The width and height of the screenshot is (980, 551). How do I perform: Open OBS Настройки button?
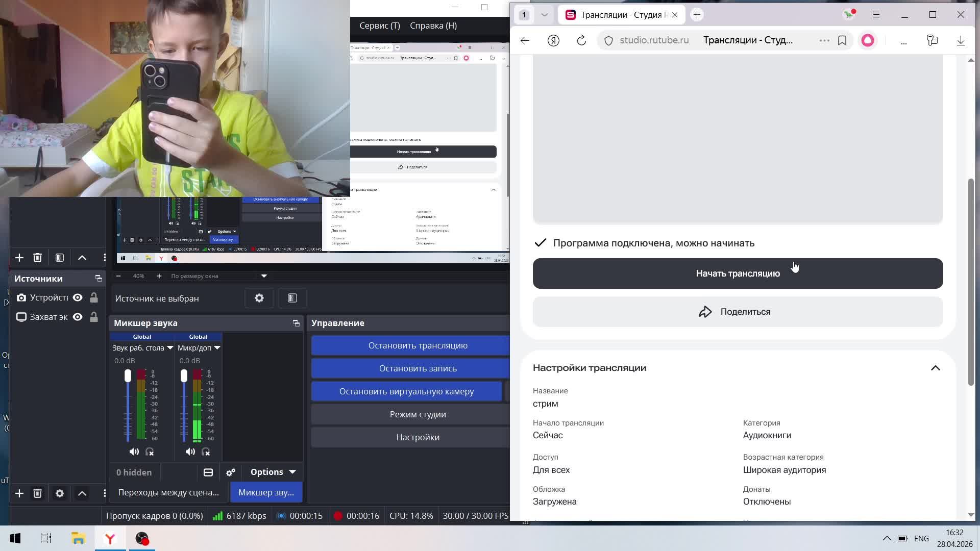click(x=410, y=437)
